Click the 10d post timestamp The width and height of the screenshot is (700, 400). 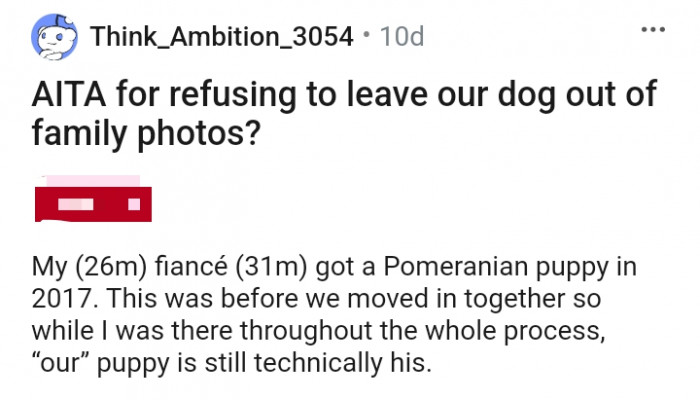point(402,38)
